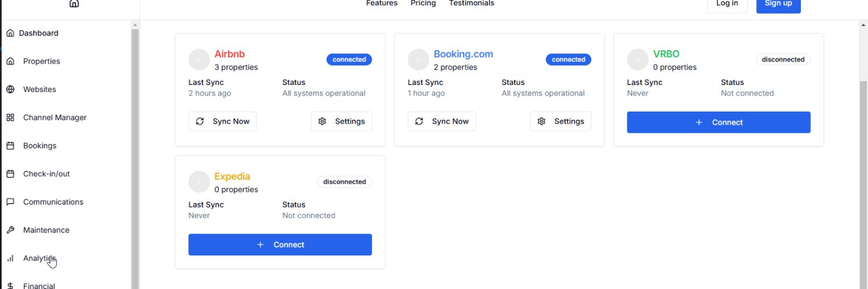The width and height of the screenshot is (868, 289).
Task: Click the gear icon in Airbnb Settings
Action: (x=322, y=121)
